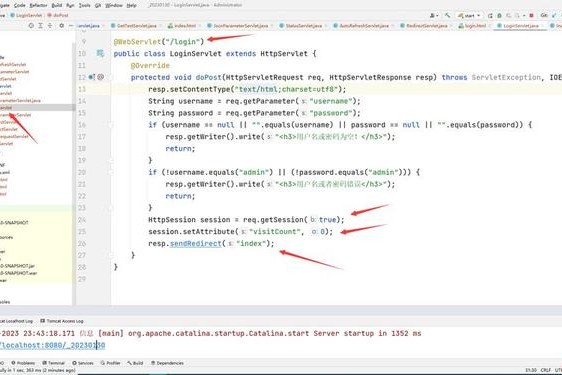
Task: Open the Run menu
Action: [70, 5]
